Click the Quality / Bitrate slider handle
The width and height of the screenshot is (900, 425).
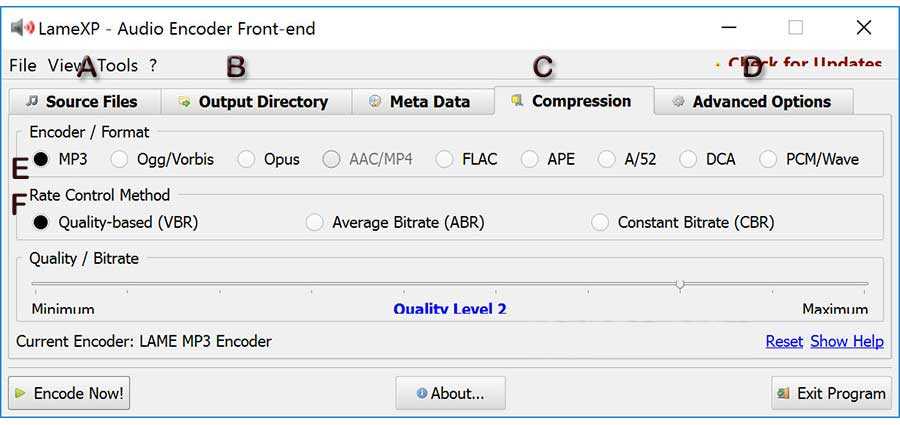point(680,284)
